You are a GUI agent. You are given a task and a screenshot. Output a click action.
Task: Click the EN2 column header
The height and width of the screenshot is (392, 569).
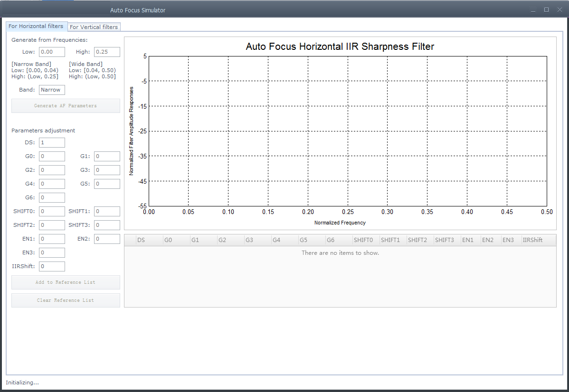click(491, 240)
